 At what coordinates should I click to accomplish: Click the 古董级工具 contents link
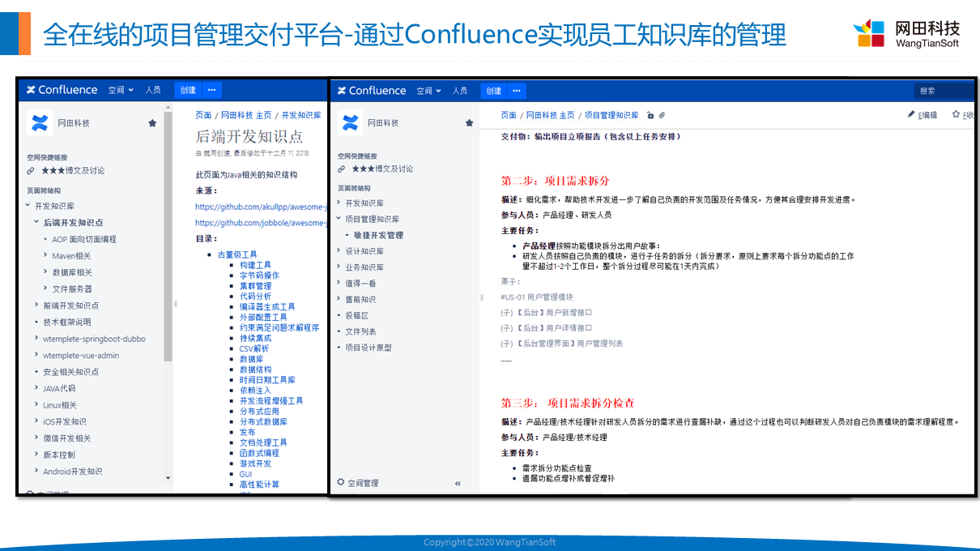(x=237, y=254)
